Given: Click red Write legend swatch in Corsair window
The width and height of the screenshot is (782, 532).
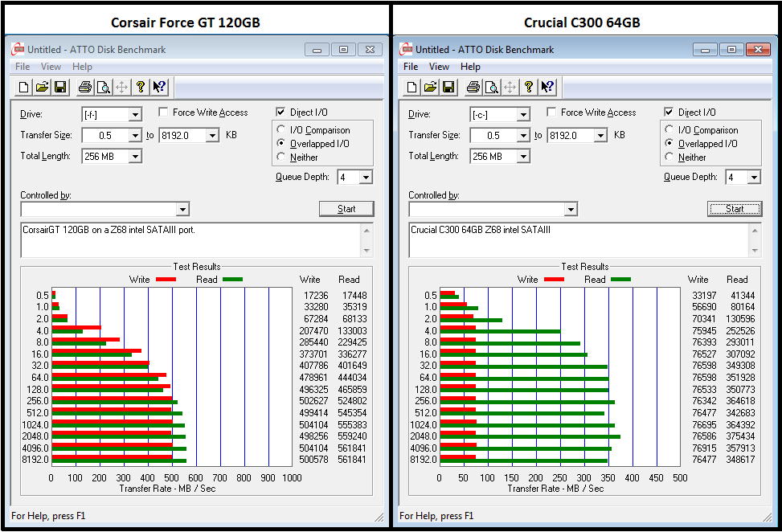Looking at the screenshot, I should point(166,279).
